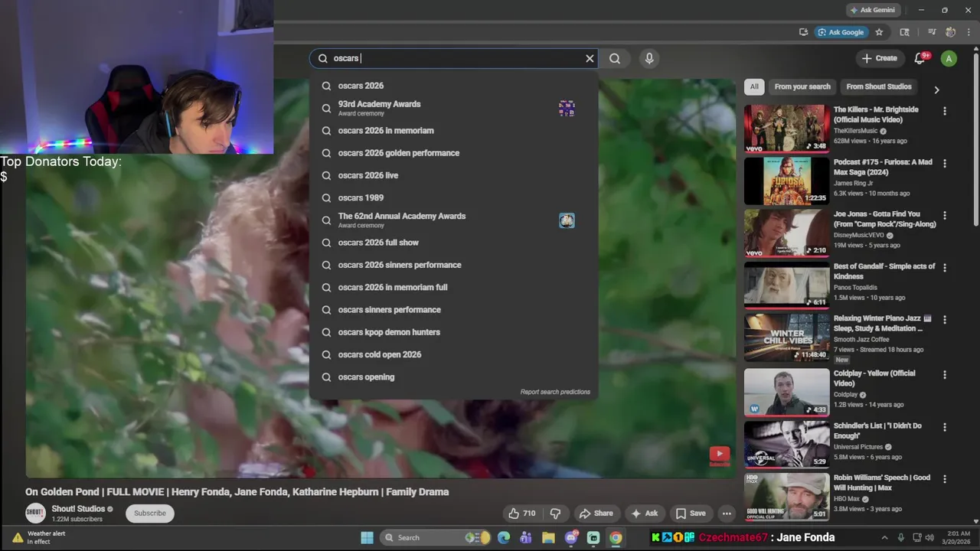Open the Chrome side panel search icon

(x=904, y=32)
